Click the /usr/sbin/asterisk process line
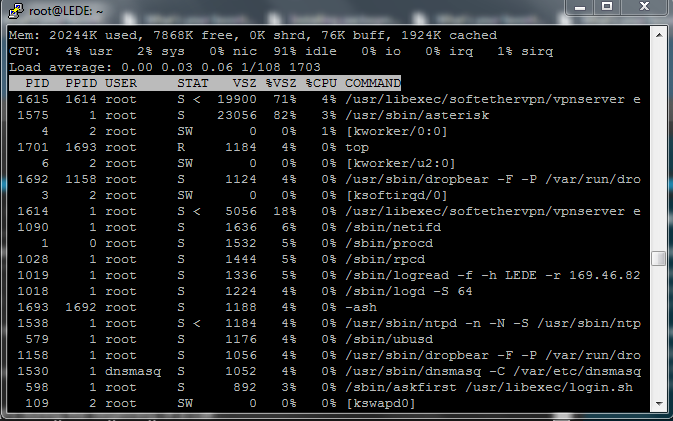Image resolution: width=673 pixels, height=421 pixels. (x=325, y=115)
